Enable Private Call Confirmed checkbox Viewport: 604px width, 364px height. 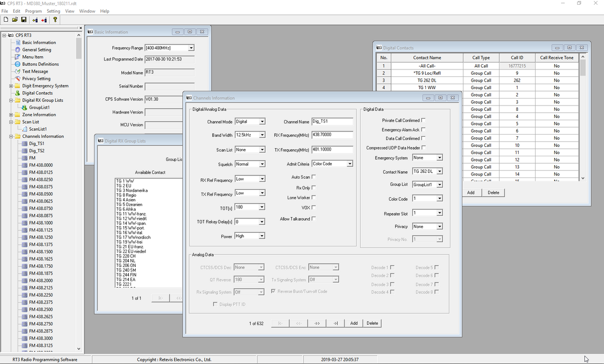point(423,120)
